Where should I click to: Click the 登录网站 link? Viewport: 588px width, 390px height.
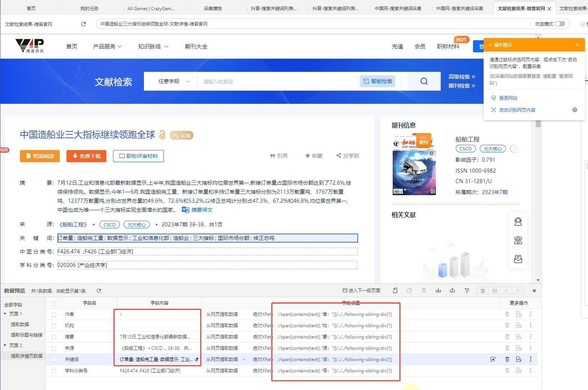[508, 98]
